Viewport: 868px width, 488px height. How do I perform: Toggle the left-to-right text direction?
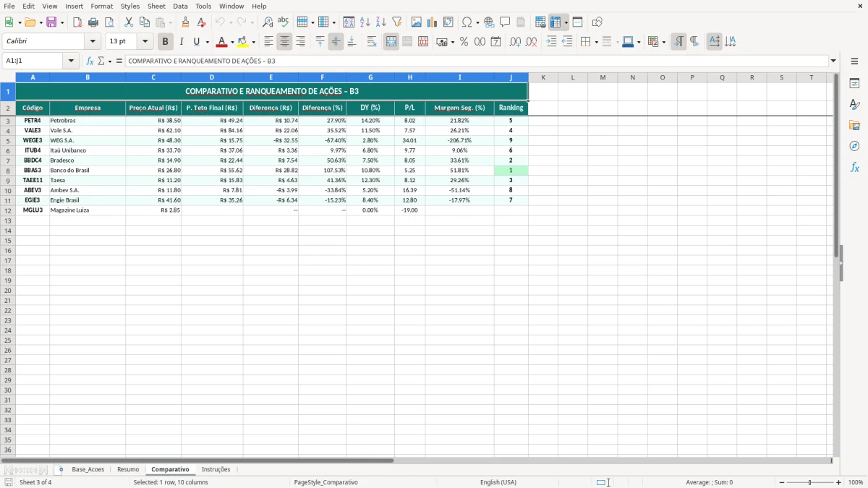tap(678, 42)
